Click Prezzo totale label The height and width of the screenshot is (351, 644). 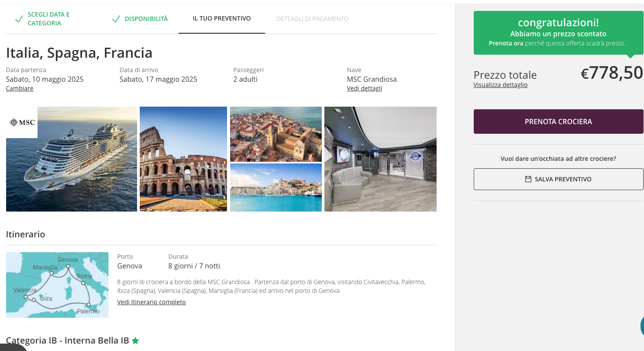point(505,75)
